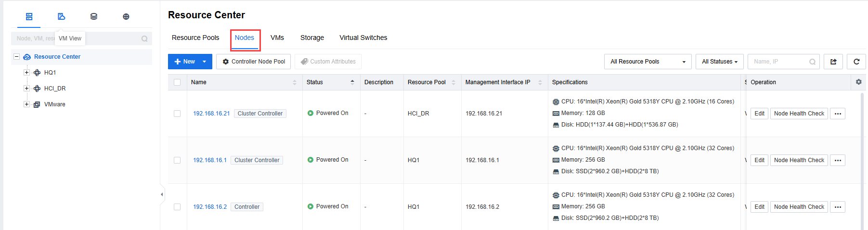The height and width of the screenshot is (230, 868).
Task: Click the Controller tag for 192.168.16.2
Action: click(x=247, y=207)
